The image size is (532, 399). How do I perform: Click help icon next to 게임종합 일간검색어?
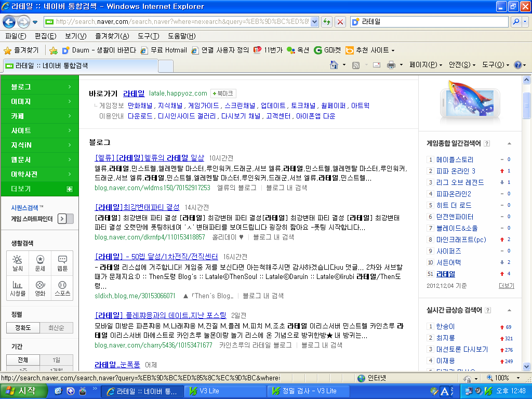coord(487,143)
